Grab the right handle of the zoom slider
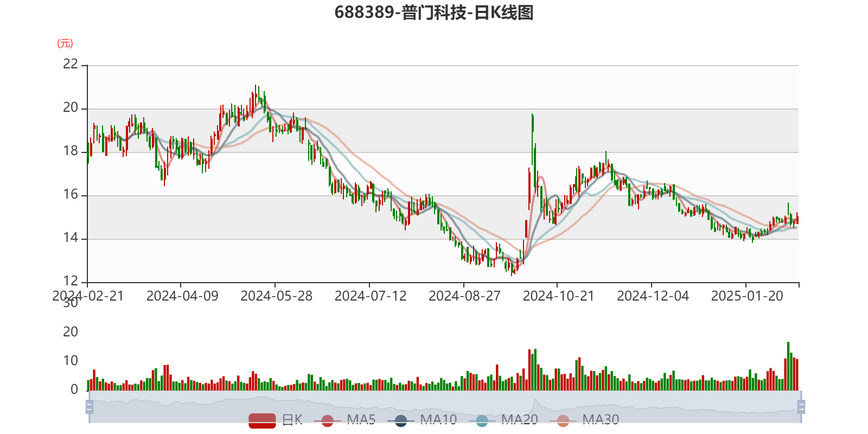This screenshot has width=868, height=434. point(801,407)
